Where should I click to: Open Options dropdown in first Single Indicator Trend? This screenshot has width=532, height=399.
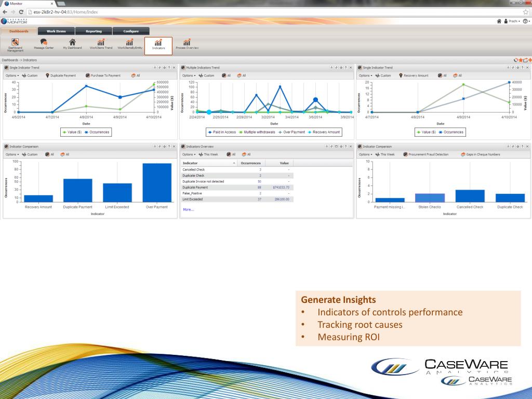(x=12, y=76)
